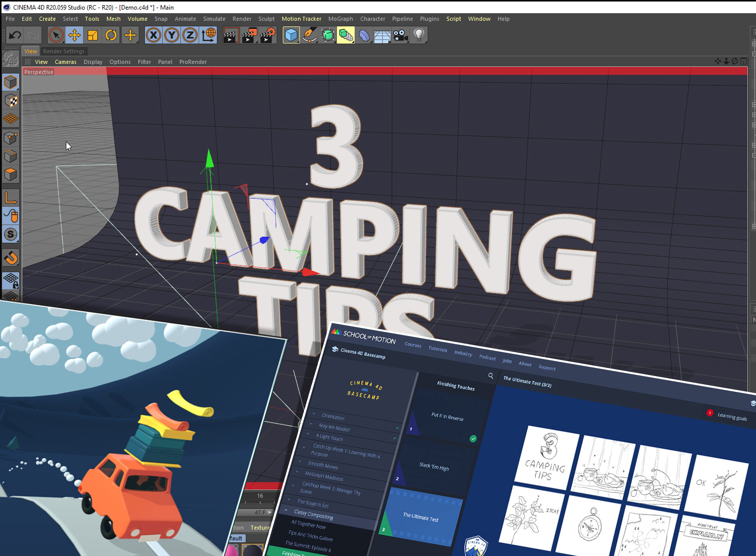This screenshot has width=756, height=556.
Task: Open Tips And Tricks Galore lesson
Action: 310,535
